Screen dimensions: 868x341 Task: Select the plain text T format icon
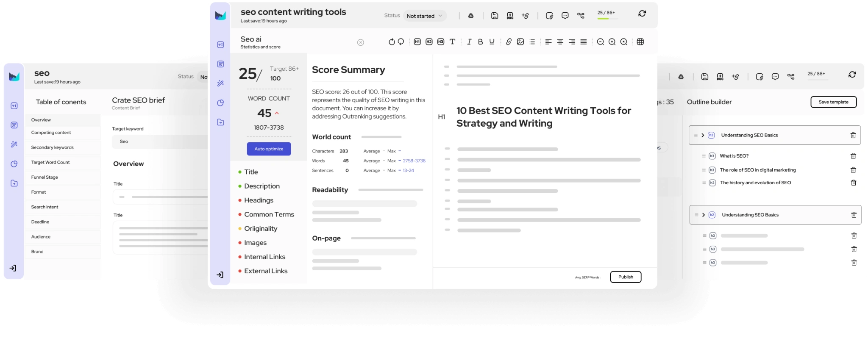(x=452, y=42)
